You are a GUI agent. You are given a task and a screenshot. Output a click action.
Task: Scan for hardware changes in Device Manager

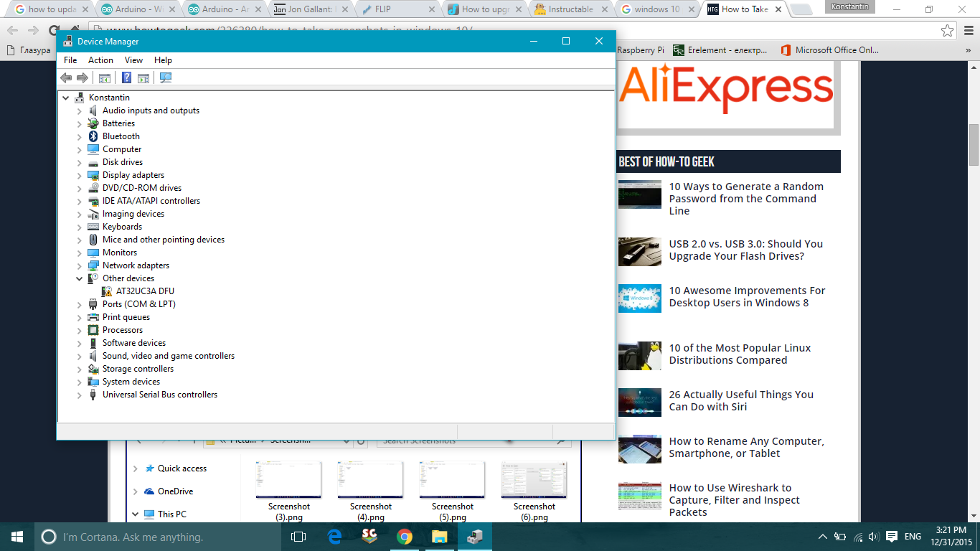(165, 77)
